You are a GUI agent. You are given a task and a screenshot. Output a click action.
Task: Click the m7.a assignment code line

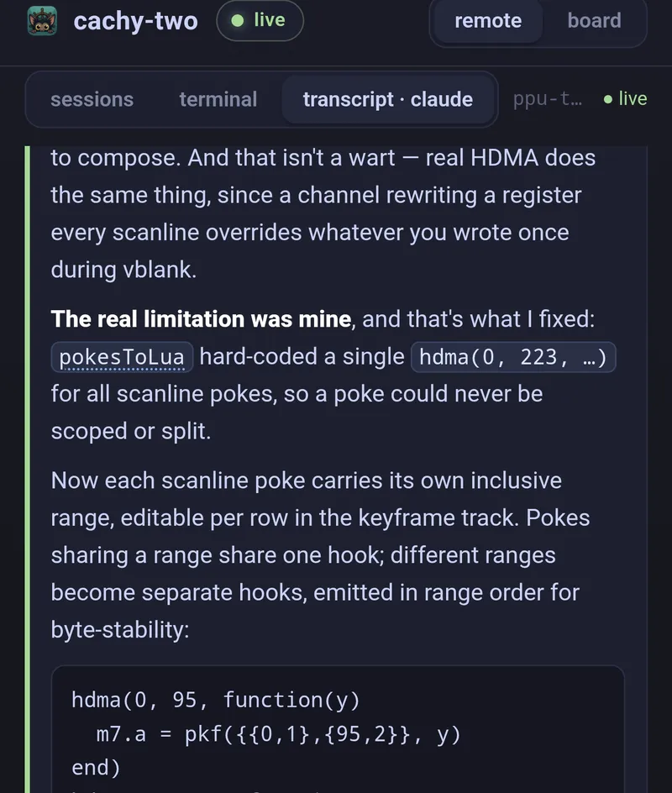pos(279,734)
